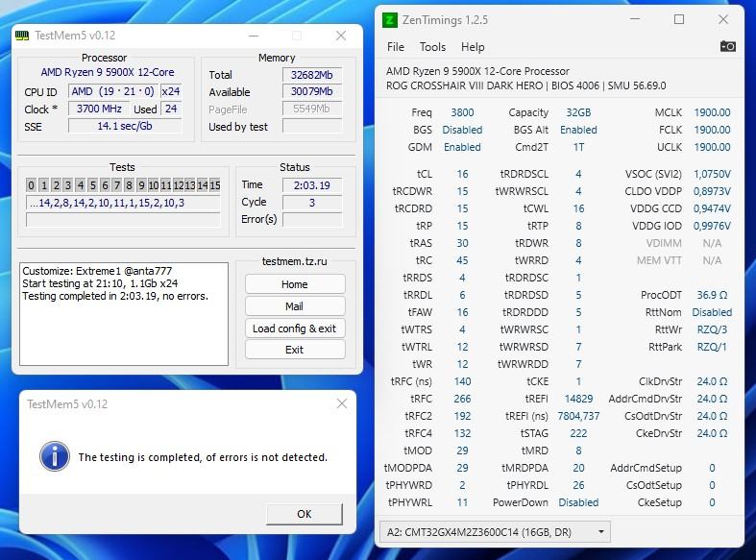Click the PageFile value 5549Mb
The image size is (756, 560).
coord(312,109)
